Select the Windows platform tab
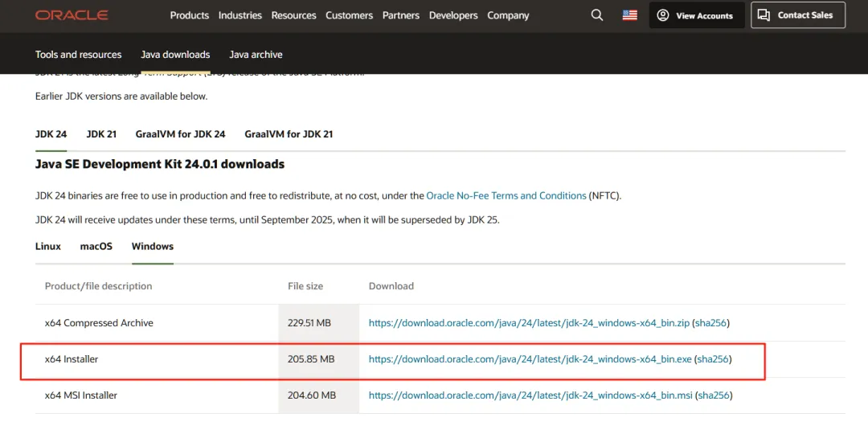 click(153, 246)
